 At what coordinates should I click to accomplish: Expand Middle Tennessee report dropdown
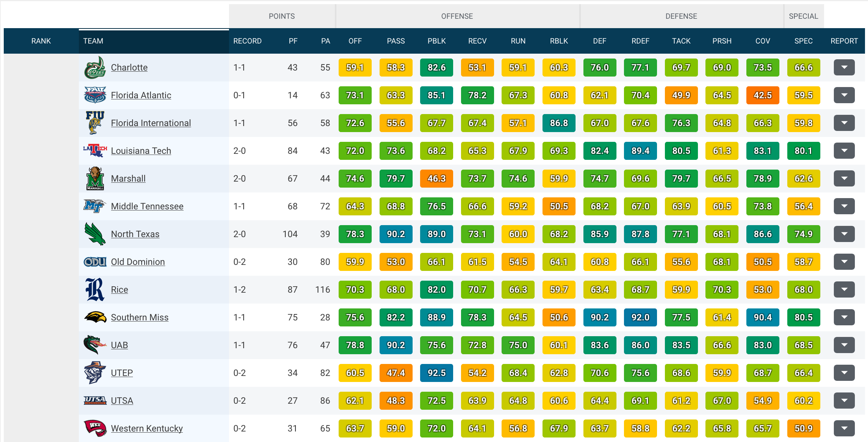tap(844, 206)
